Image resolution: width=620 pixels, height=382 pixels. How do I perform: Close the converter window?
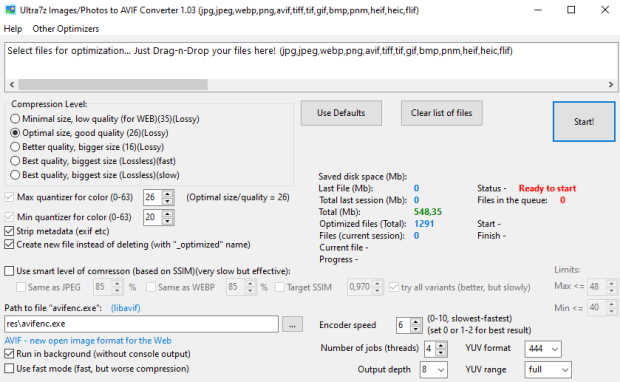coord(605,10)
